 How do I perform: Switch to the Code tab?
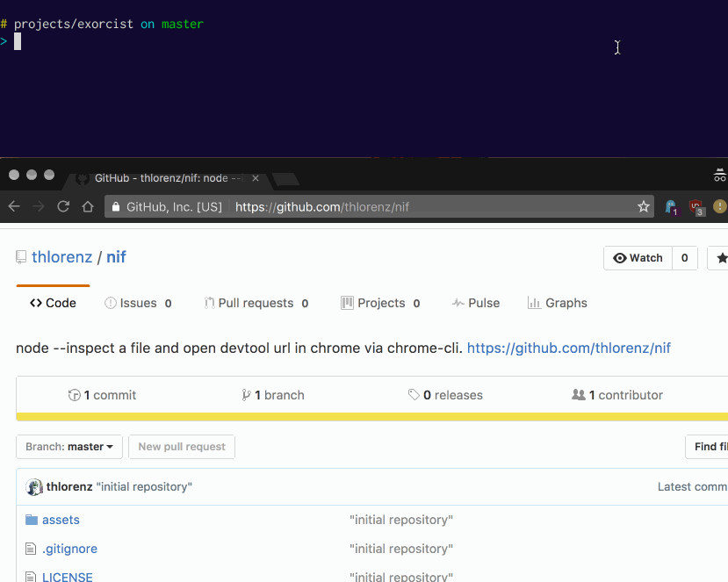(x=53, y=303)
